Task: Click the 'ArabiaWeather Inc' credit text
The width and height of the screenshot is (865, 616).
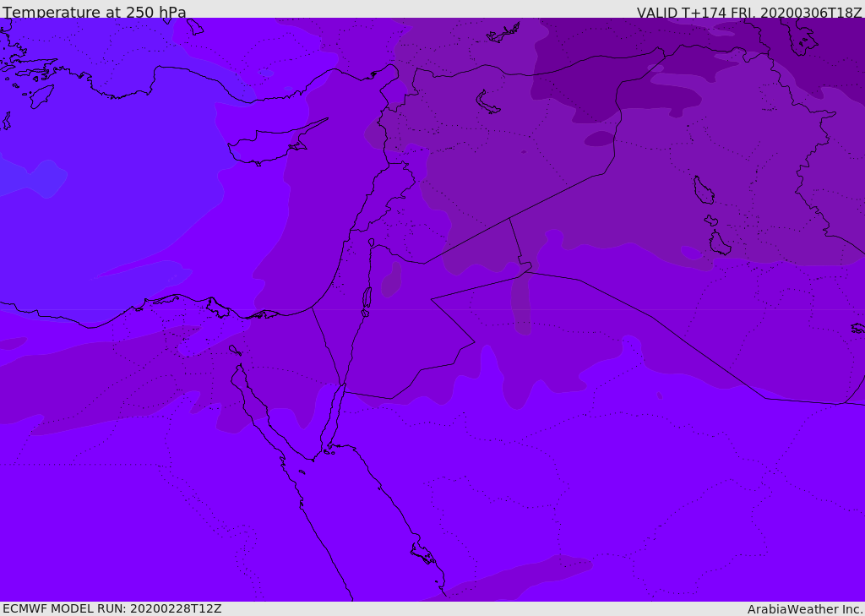Action: pyautogui.click(x=804, y=609)
